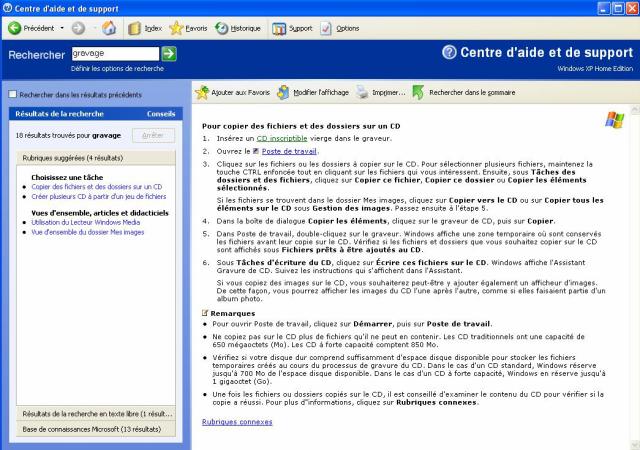Open Utilisation du Lecteur Windows Media
Screen dimensions: 640x450
point(86,222)
